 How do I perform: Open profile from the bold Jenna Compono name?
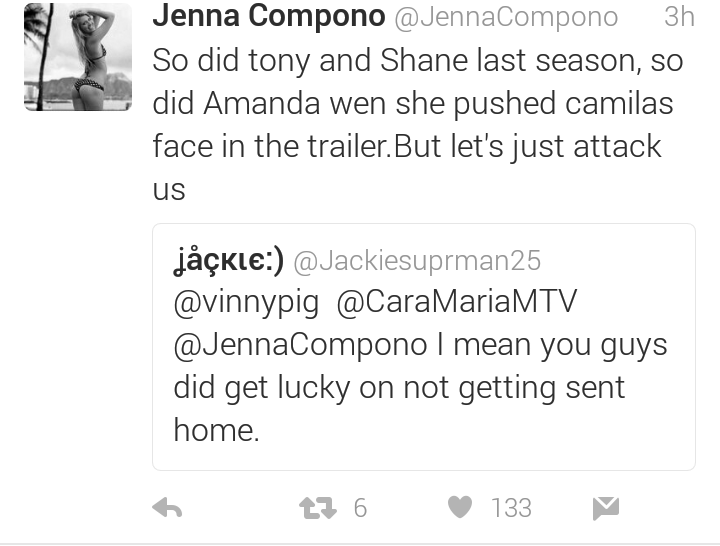[269, 17]
